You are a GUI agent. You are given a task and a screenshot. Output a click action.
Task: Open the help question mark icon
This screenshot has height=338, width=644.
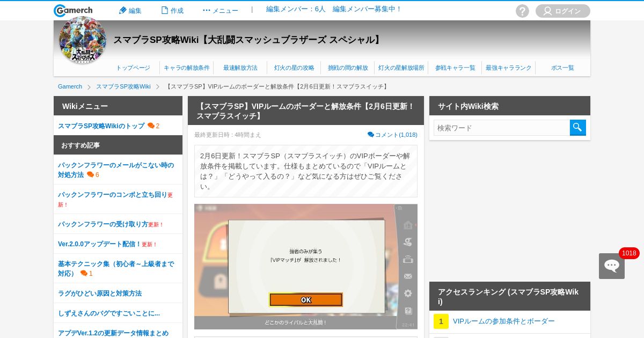[522, 11]
